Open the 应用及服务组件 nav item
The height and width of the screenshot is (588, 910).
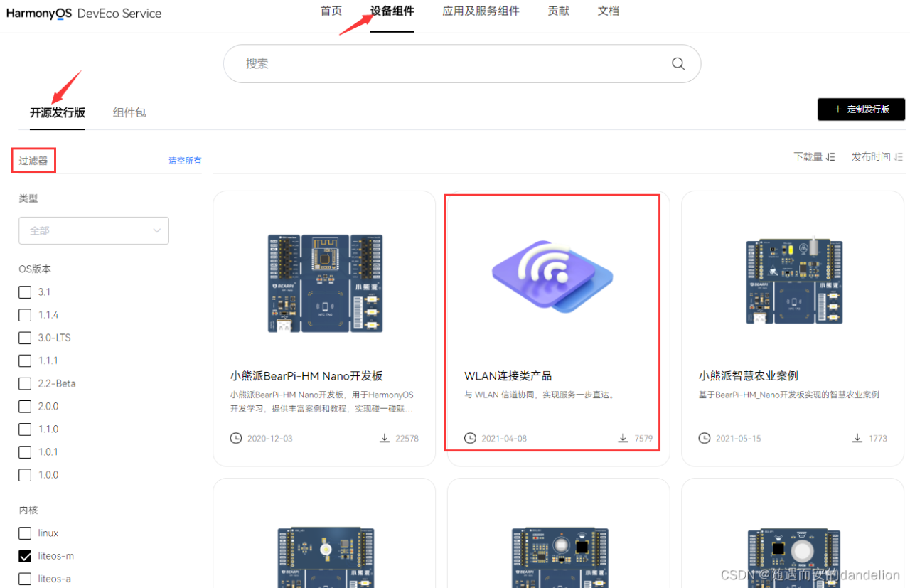coord(481,11)
